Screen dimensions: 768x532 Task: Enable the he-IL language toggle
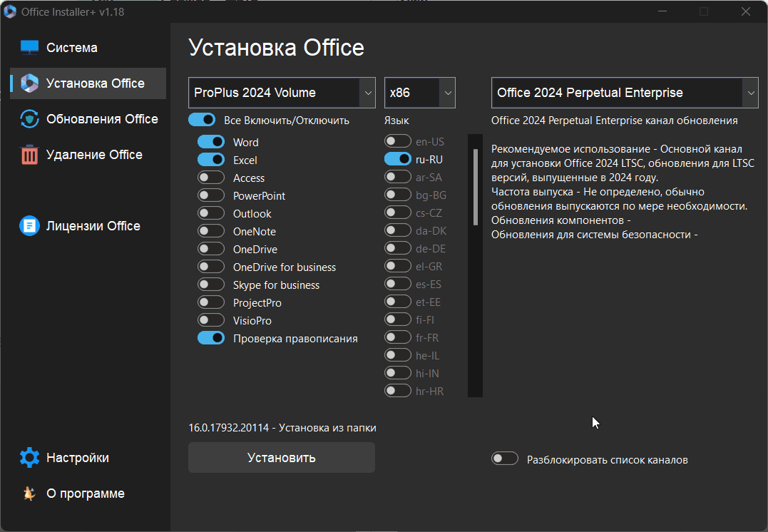click(x=398, y=355)
